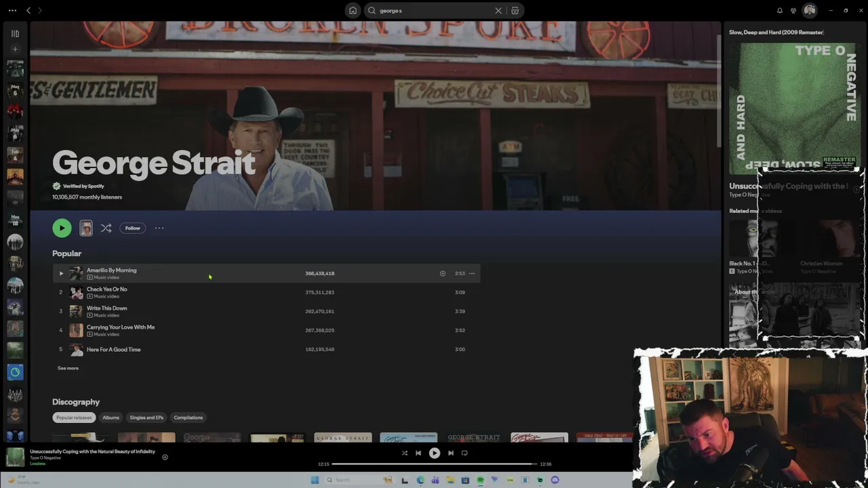Toggle repeat in the player bar
The height and width of the screenshot is (488, 868).
click(465, 453)
